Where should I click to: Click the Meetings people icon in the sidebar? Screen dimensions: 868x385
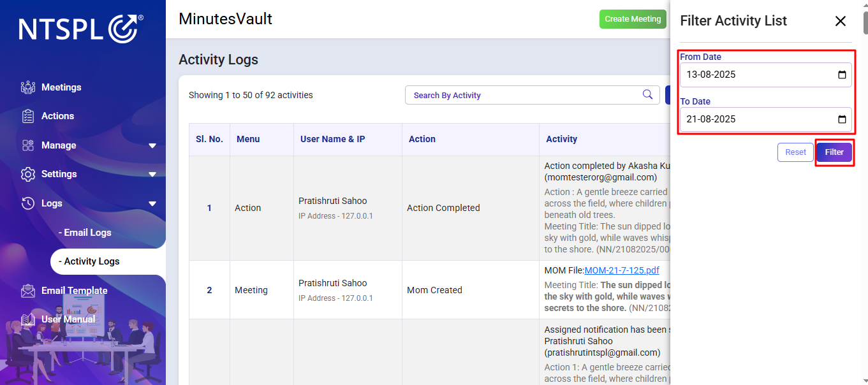pos(28,87)
